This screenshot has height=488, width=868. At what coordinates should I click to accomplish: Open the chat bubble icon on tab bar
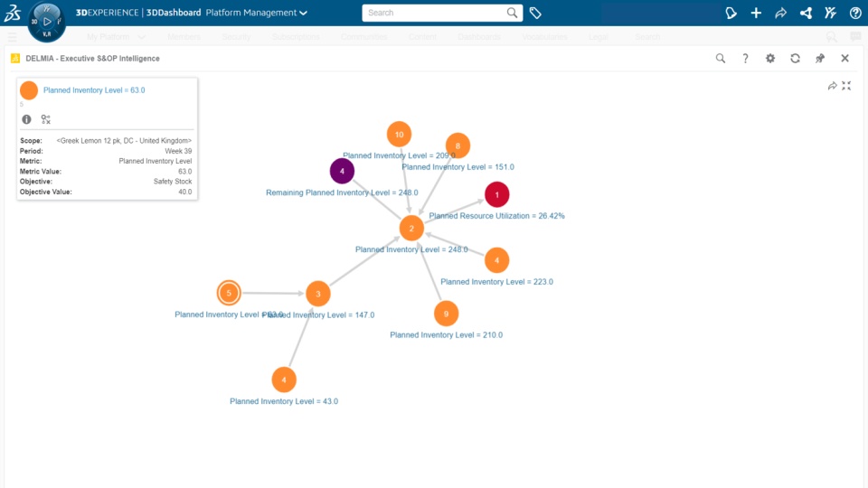855,36
